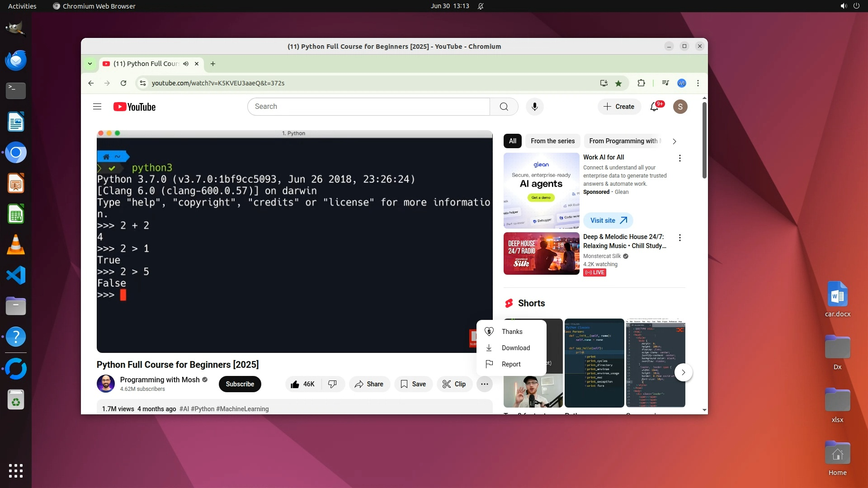Reload the YouTube page

tap(123, 83)
